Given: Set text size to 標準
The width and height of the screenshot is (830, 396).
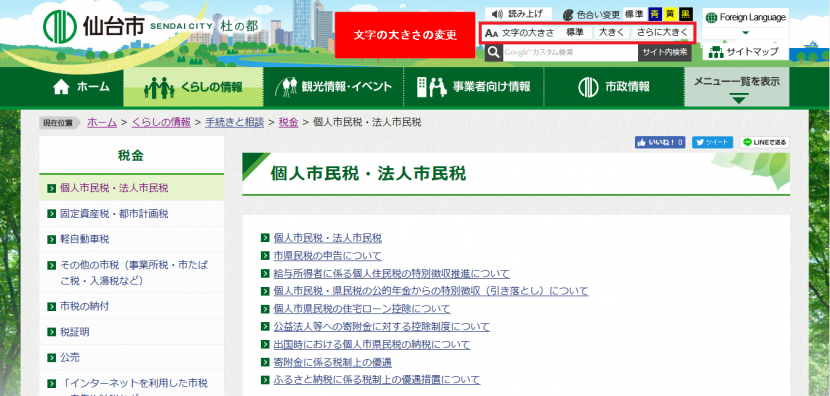Looking at the screenshot, I should click(575, 32).
